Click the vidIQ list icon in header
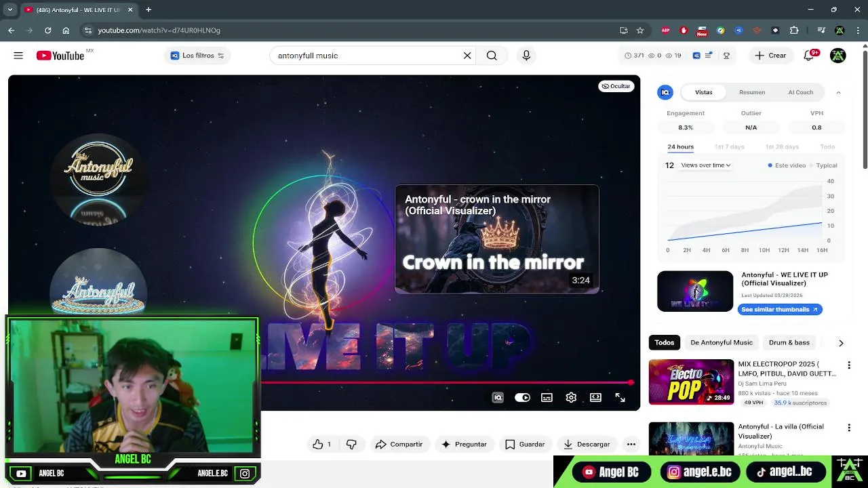The height and width of the screenshot is (488, 868). tap(709, 56)
